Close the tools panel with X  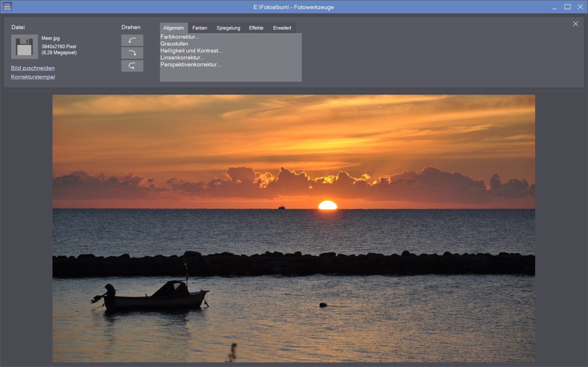point(576,24)
